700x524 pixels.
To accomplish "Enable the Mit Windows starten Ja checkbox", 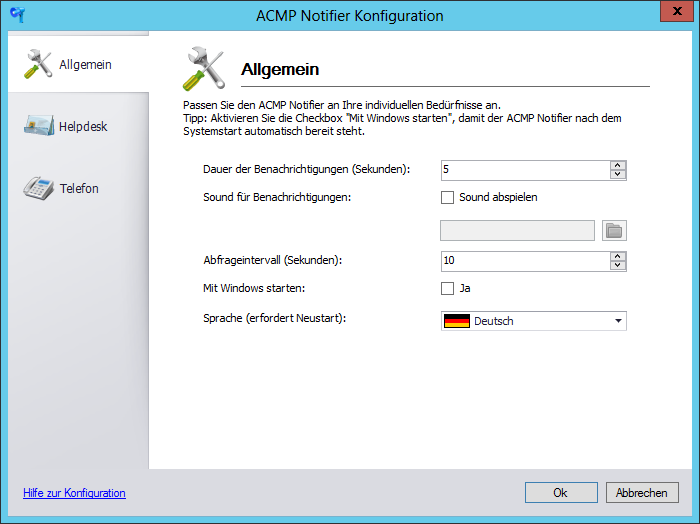I will (x=447, y=288).
